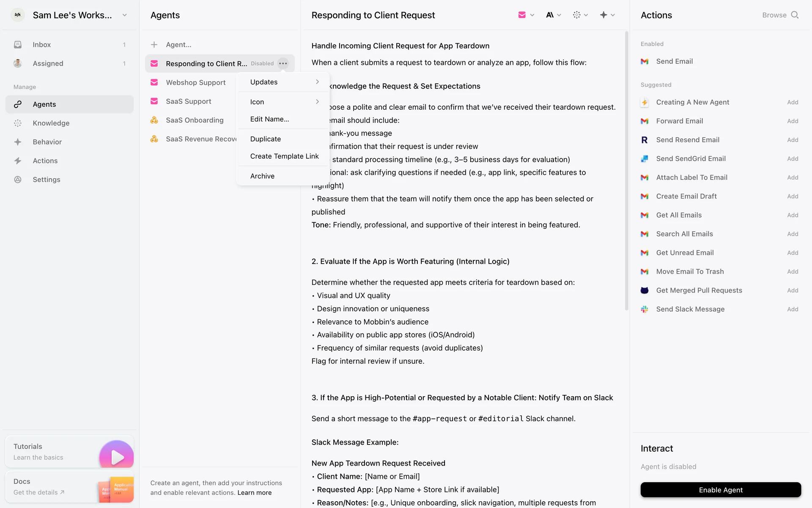The width and height of the screenshot is (812, 508).
Task: Enable the agent with Enable Agent button
Action: pyautogui.click(x=720, y=490)
